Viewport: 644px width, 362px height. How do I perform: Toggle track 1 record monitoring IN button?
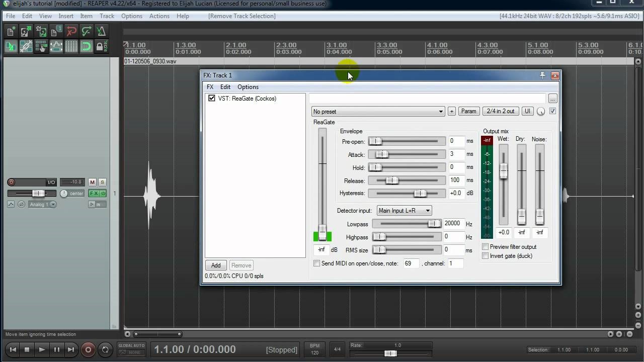click(98, 204)
